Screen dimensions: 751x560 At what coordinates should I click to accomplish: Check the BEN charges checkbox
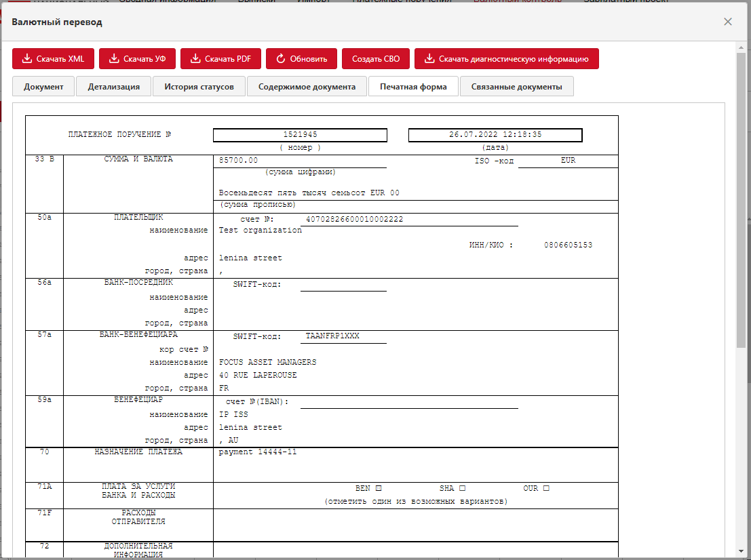379,488
